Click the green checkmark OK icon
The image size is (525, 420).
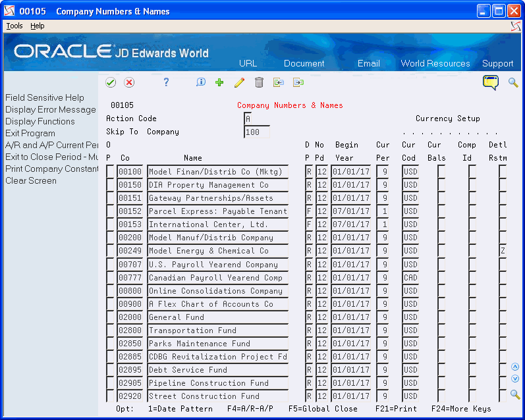(x=111, y=82)
